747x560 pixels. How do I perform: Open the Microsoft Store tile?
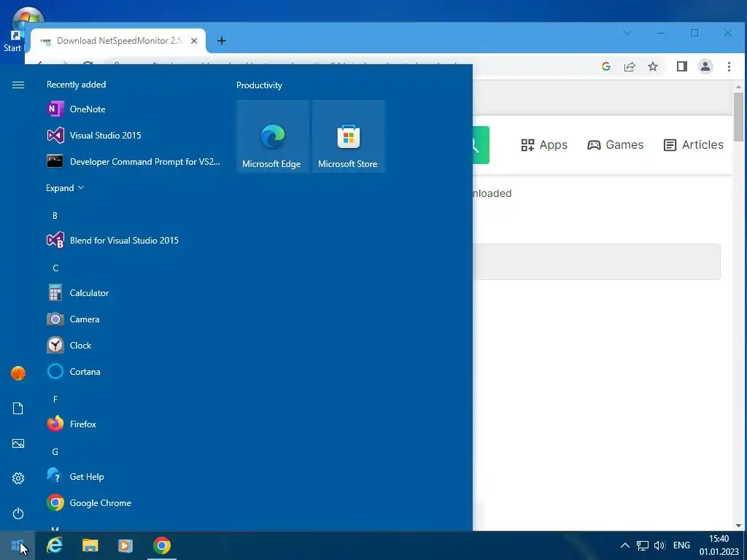(348, 136)
